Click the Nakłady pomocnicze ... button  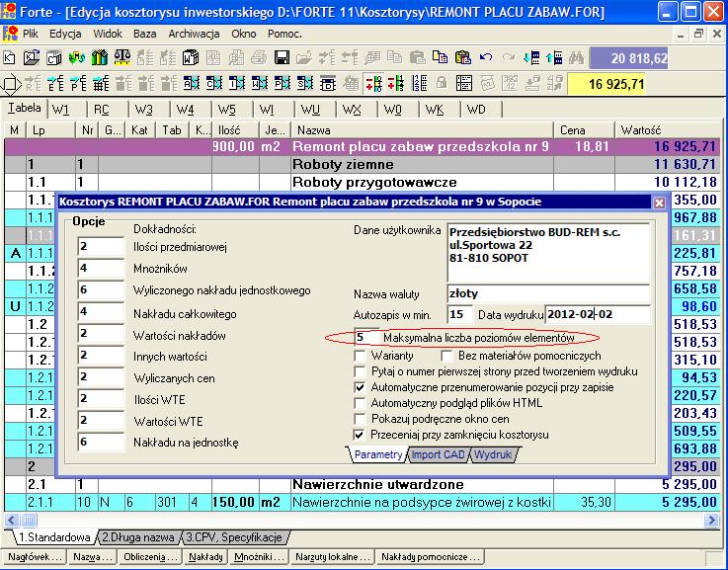[x=430, y=557]
